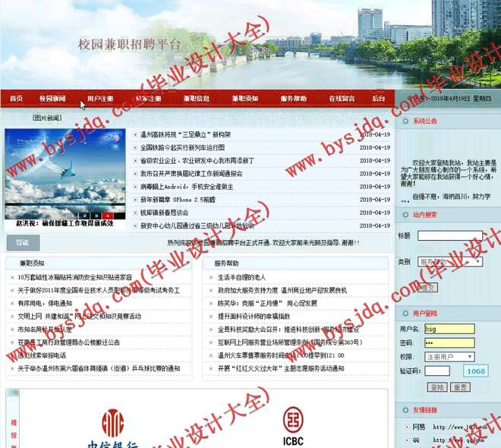Open 温州火车票售票服务时间 article

[x=281, y=355]
